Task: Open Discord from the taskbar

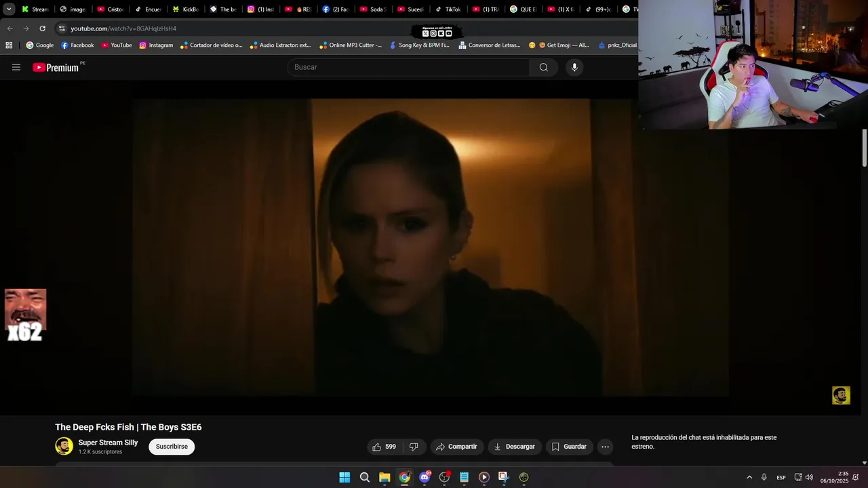Action: (x=425, y=477)
